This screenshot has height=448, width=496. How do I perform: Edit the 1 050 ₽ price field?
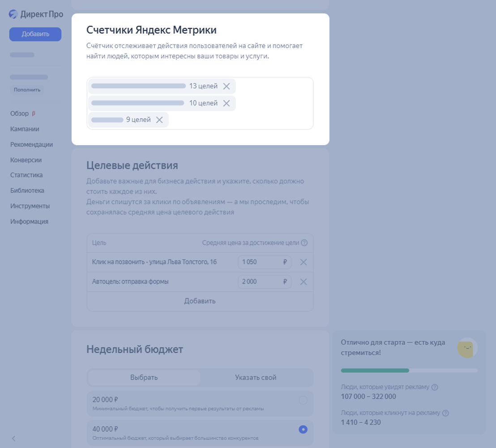click(265, 262)
